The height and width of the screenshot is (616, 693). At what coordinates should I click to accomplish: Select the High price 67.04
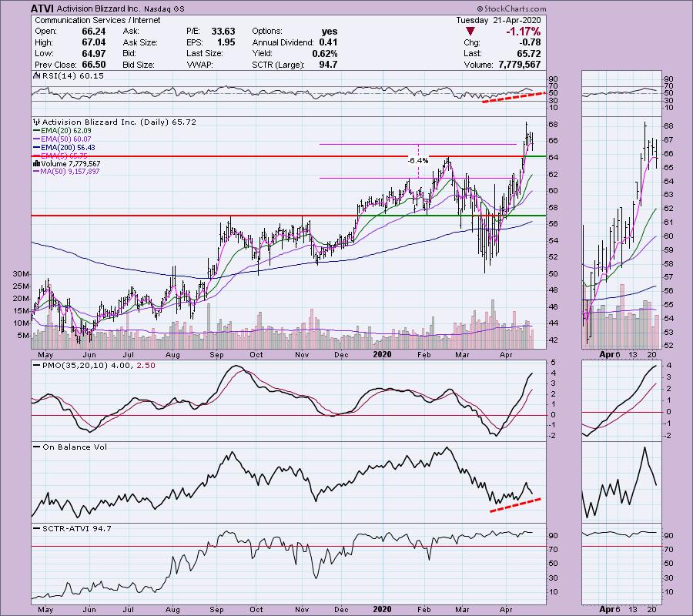click(94, 42)
